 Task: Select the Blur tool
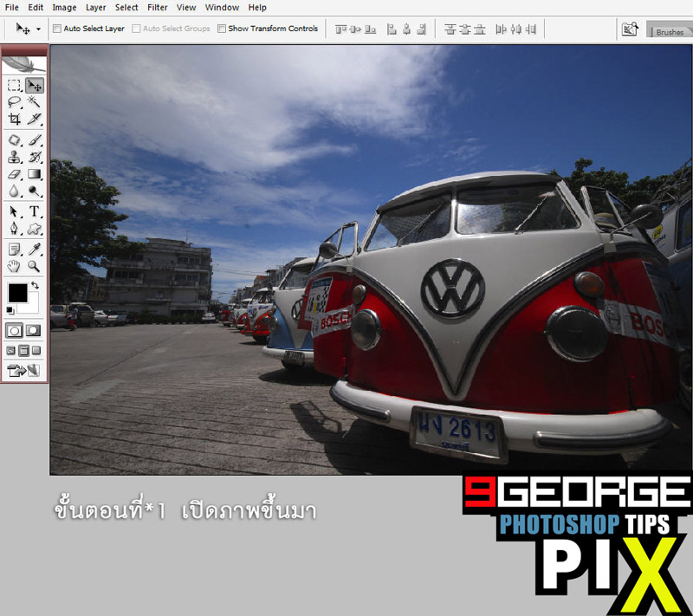(x=14, y=191)
